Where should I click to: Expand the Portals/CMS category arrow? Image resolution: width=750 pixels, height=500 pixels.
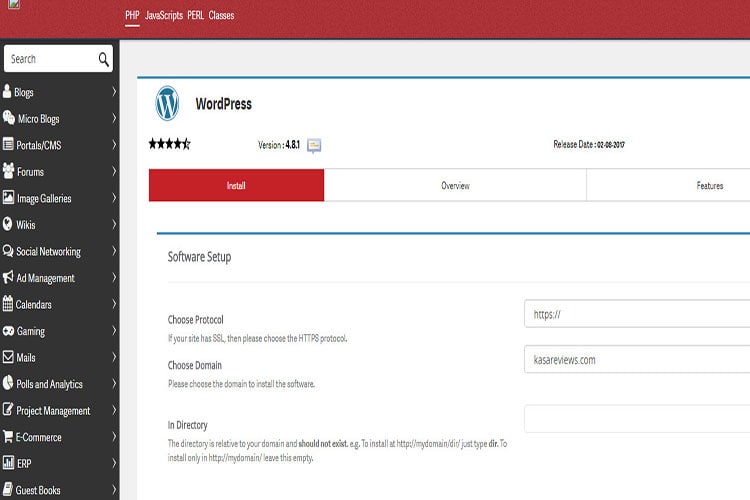pos(114,144)
